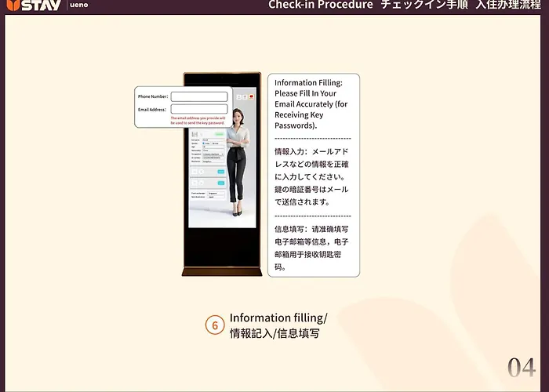Image resolution: width=549 pixels, height=392 pixels.
Task: Open the Occupation dropdown on kiosk form
Action: (x=213, y=154)
